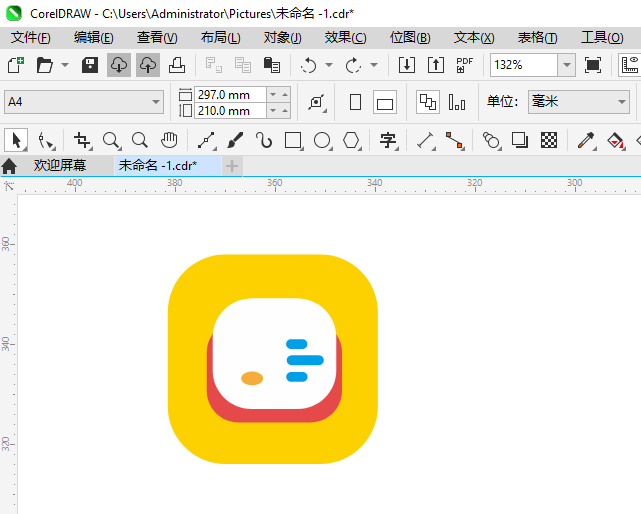
Task: Open the 文件(F) menu
Action: [x=31, y=38]
